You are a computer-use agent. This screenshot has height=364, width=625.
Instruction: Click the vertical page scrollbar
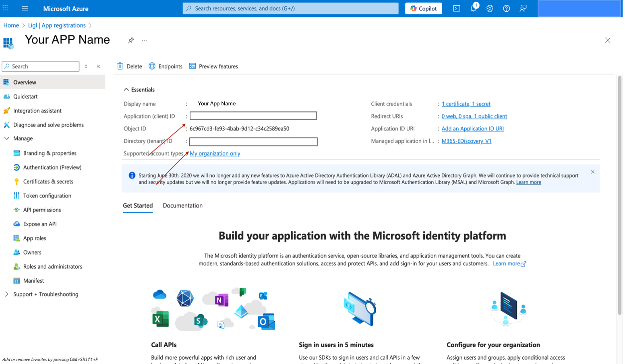[x=619, y=195]
